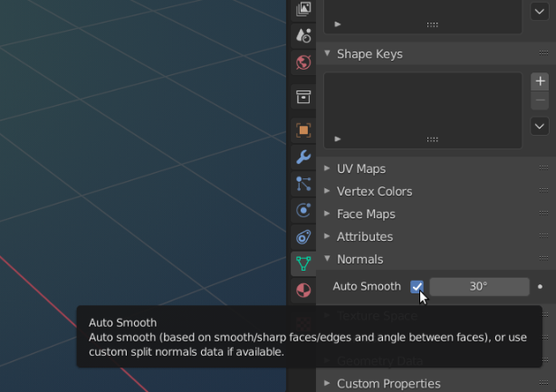Open the View Layer properties tab

[x=303, y=9]
